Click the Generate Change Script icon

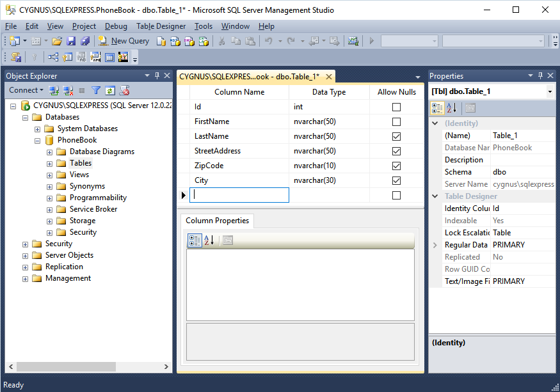(x=16, y=57)
